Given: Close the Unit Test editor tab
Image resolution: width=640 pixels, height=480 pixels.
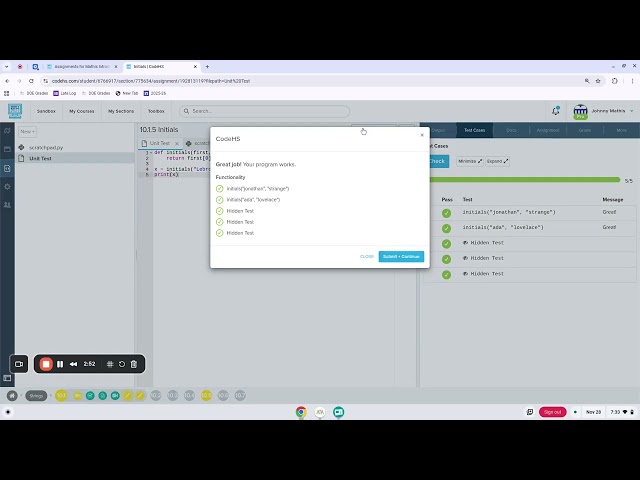Looking at the screenshot, I should click(177, 143).
